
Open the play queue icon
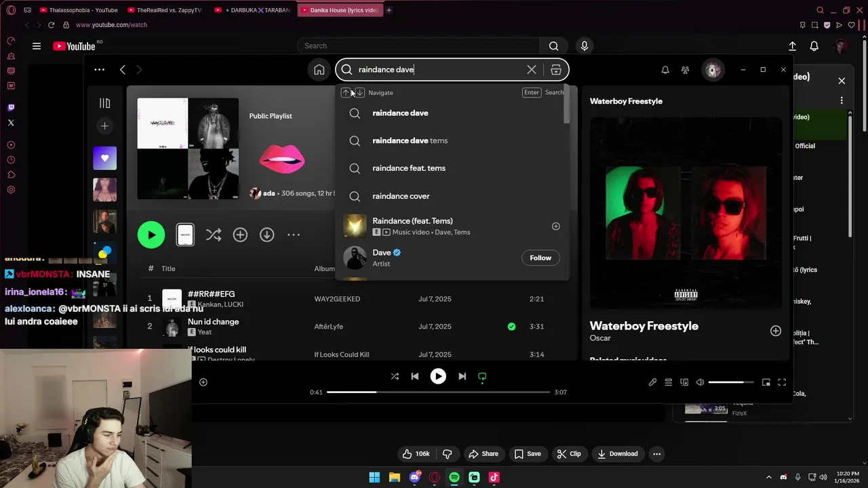click(x=669, y=382)
